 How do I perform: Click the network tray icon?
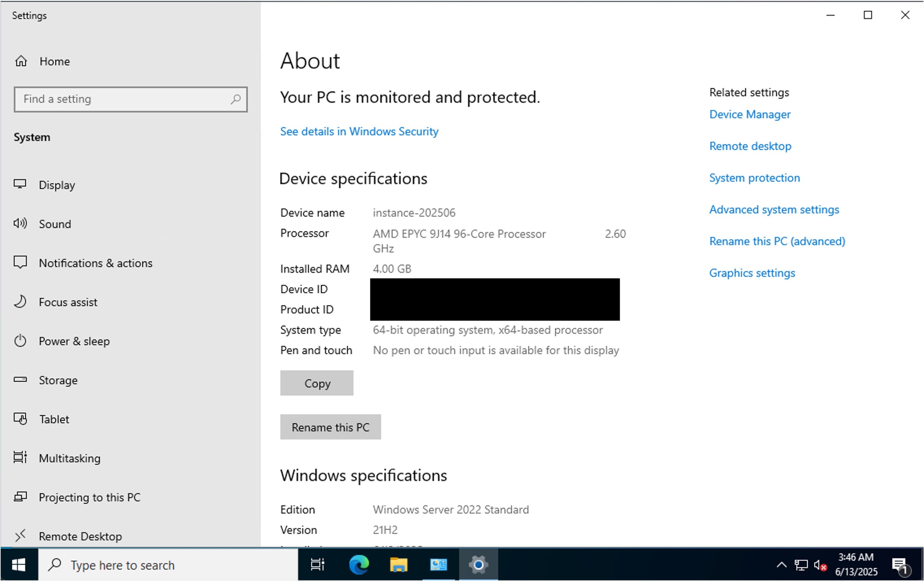[x=801, y=565]
